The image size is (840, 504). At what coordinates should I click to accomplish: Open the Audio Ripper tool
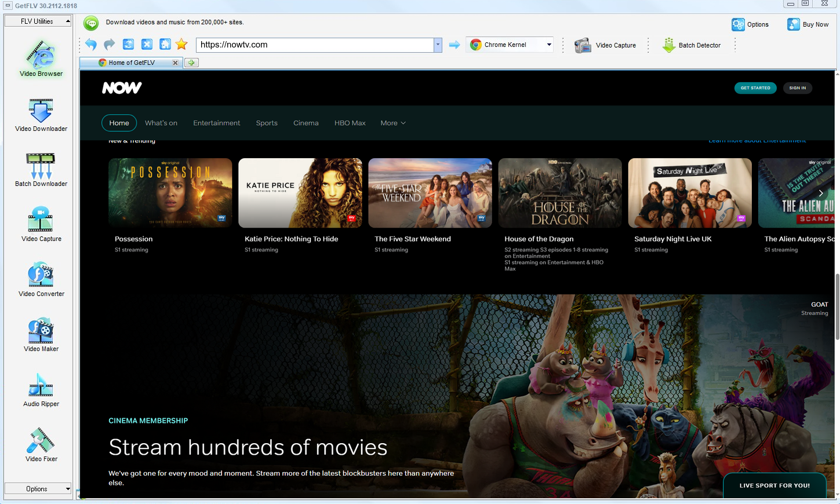tap(41, 389)
